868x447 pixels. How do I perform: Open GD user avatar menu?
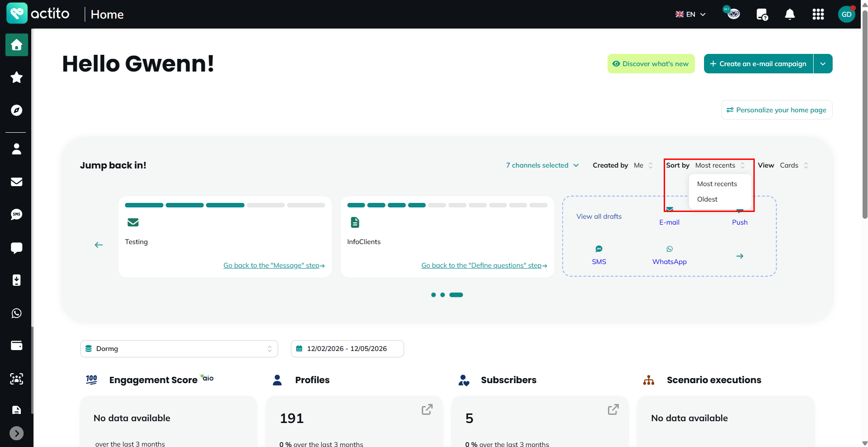click(x=846, y=14)
